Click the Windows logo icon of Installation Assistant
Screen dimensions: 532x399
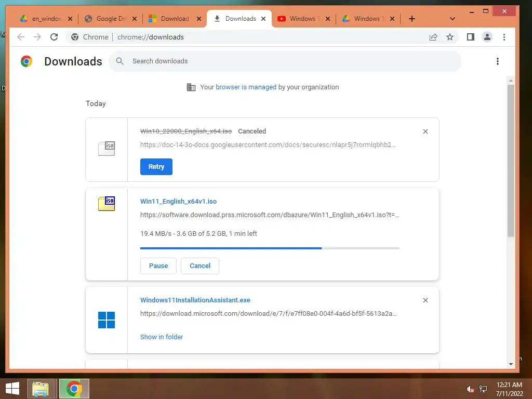click(107, 320)
